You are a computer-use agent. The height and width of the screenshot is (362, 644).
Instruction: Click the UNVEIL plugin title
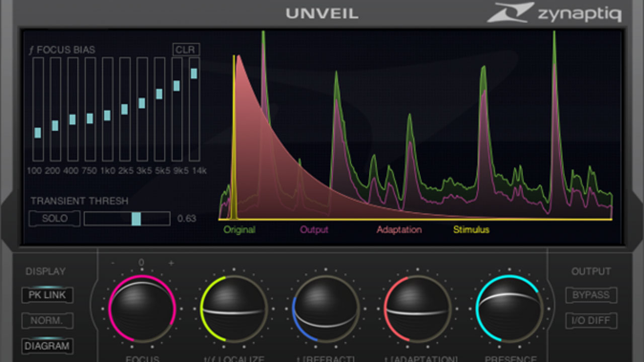coord(322,13)
